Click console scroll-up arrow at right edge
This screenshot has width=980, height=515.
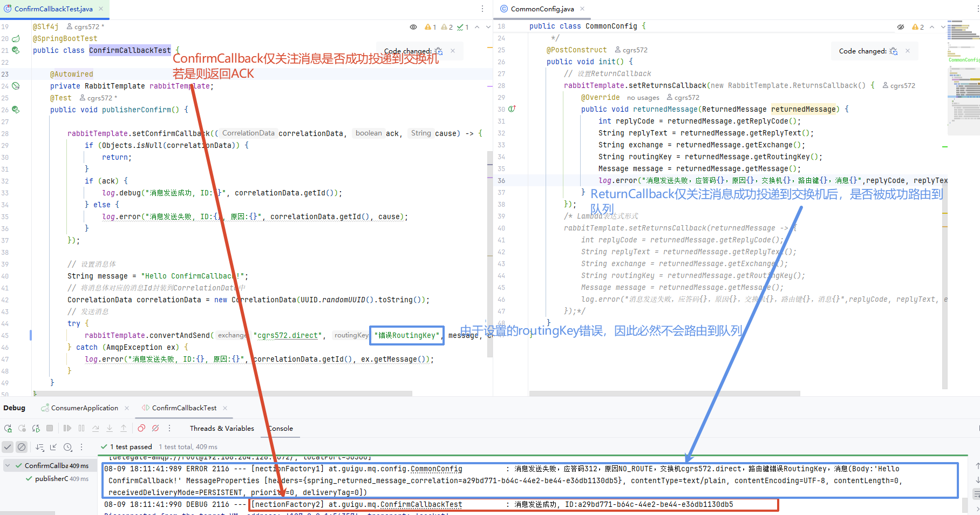977,465
